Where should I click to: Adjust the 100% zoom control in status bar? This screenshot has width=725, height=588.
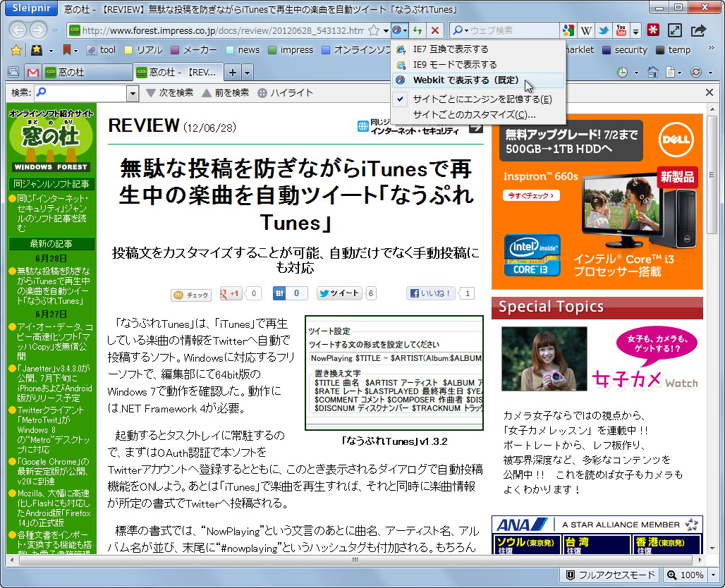click(684, 575)
